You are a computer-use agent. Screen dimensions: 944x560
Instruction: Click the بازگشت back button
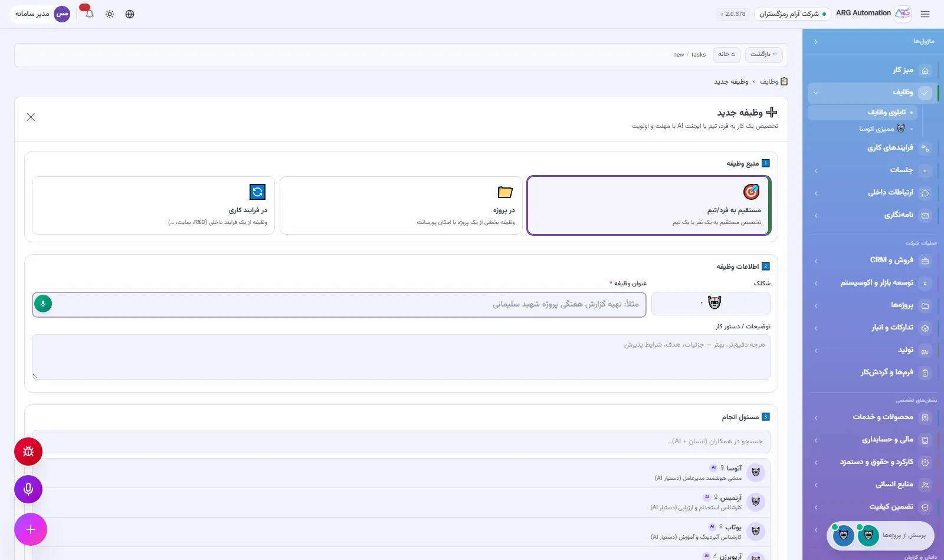point(763,54)
